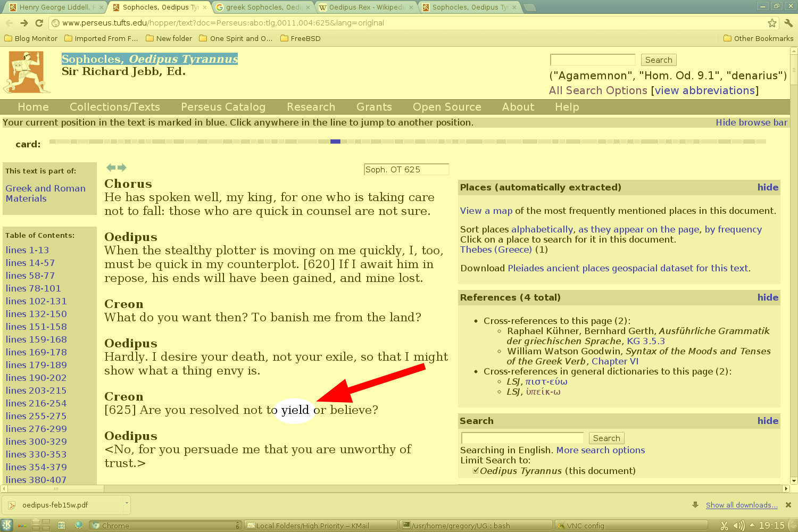Image resolution: width=798 pixels, height=532 pixels.
Task: Hide the Search panel
Action: click(768, 421)
